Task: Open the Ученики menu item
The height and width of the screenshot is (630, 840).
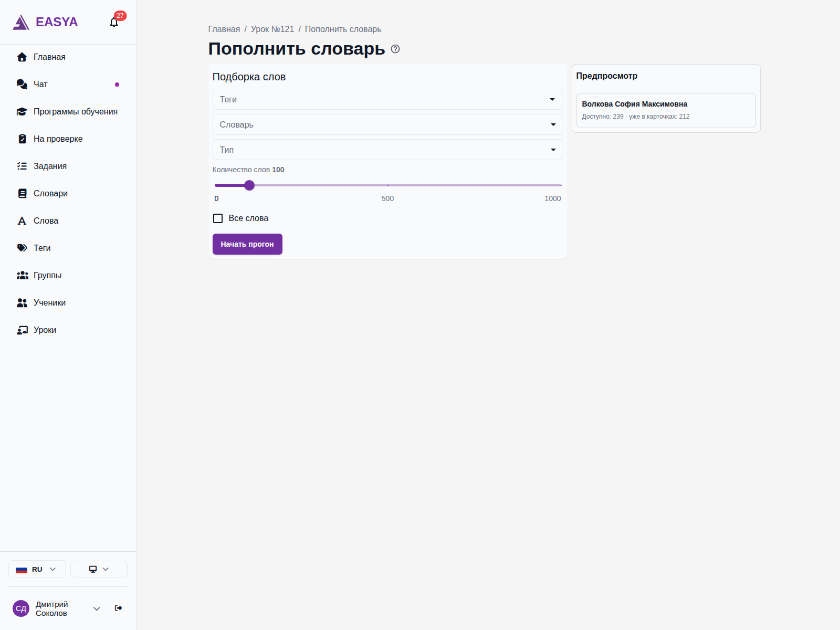Action: [x=68, y=302]
